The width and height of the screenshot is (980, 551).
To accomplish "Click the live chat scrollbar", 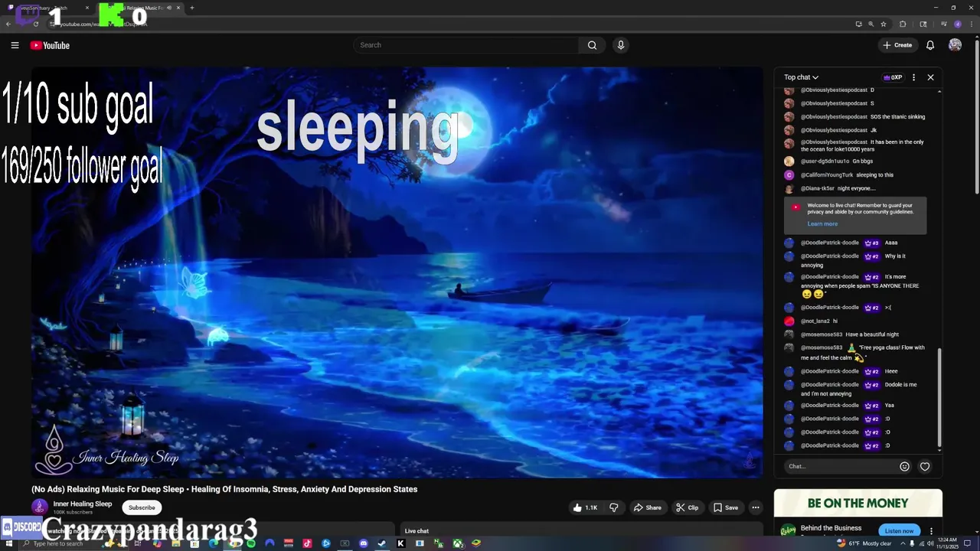I will point(939,398).
